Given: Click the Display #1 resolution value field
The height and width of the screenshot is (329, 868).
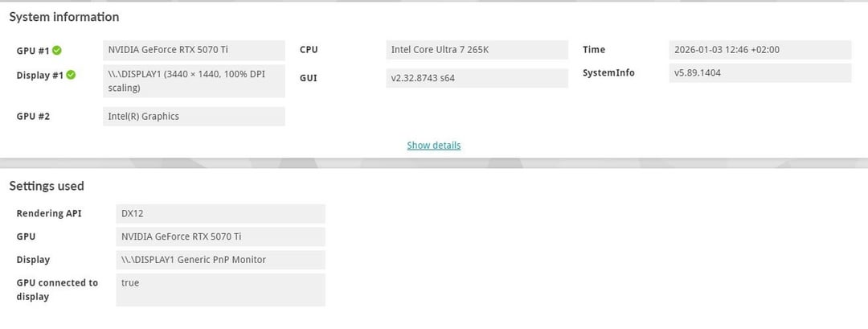Looking at the screenshot, I should (x=194, y=81).
